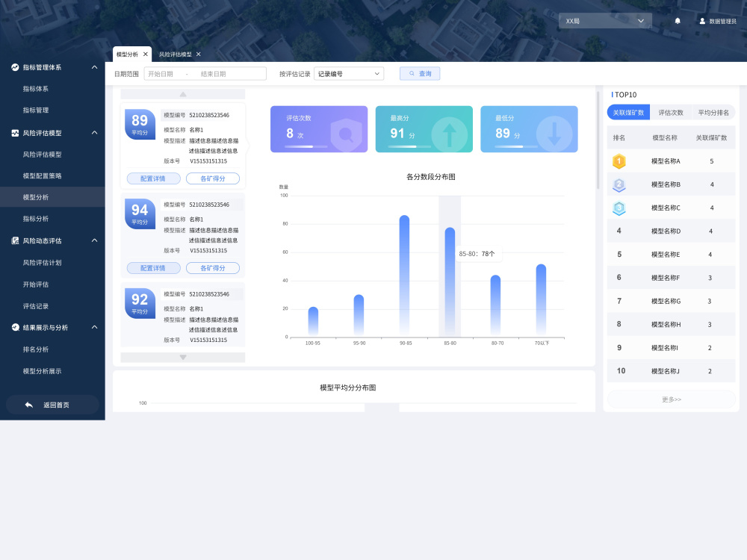747x560 pixels.
Task: Click the 100-95 chart bar
Action: coord(313,321)
